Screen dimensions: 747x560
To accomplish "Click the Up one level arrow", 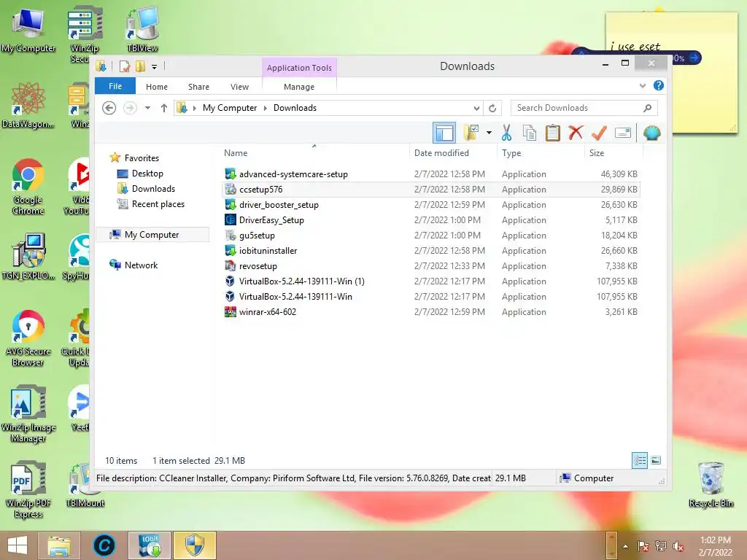I will pyautogui.click(x=164, y=108).
